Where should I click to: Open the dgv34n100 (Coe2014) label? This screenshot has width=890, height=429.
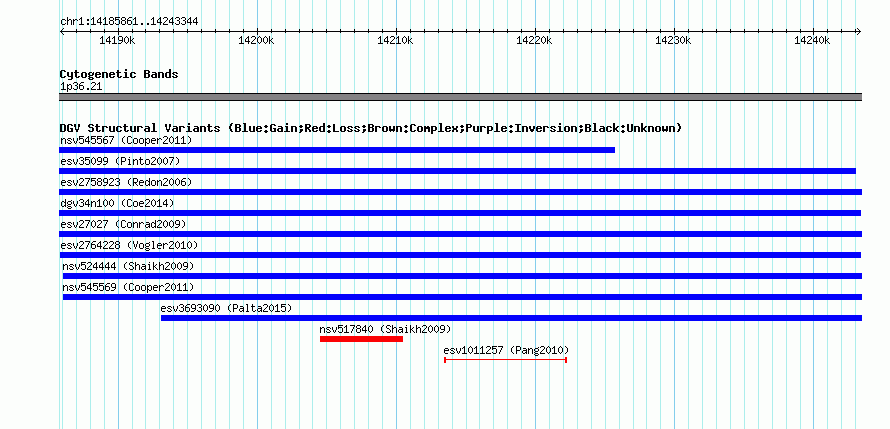(117, 203)
